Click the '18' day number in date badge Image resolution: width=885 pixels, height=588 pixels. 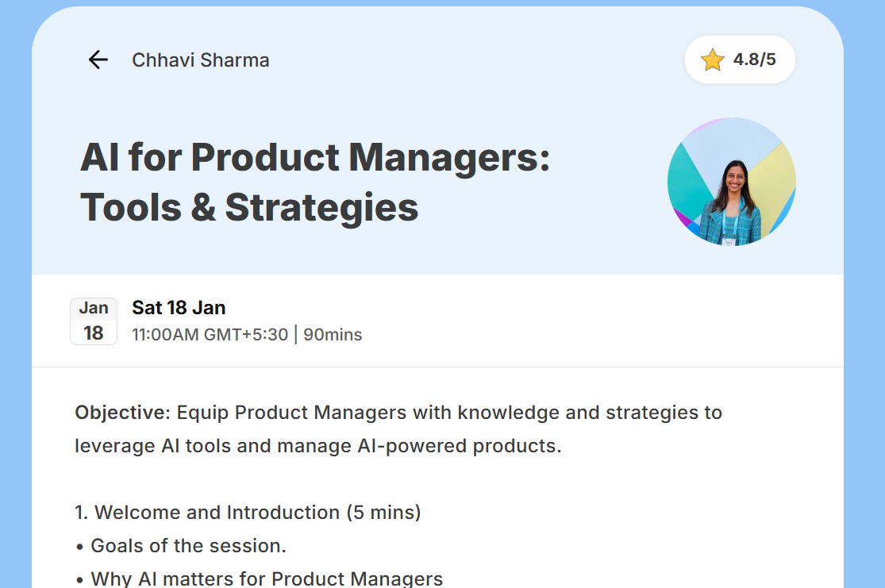[x=94, y=333]
